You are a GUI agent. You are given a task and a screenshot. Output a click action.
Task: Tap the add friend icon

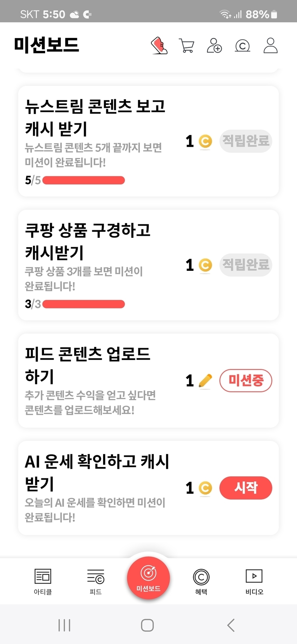(214, 46)
